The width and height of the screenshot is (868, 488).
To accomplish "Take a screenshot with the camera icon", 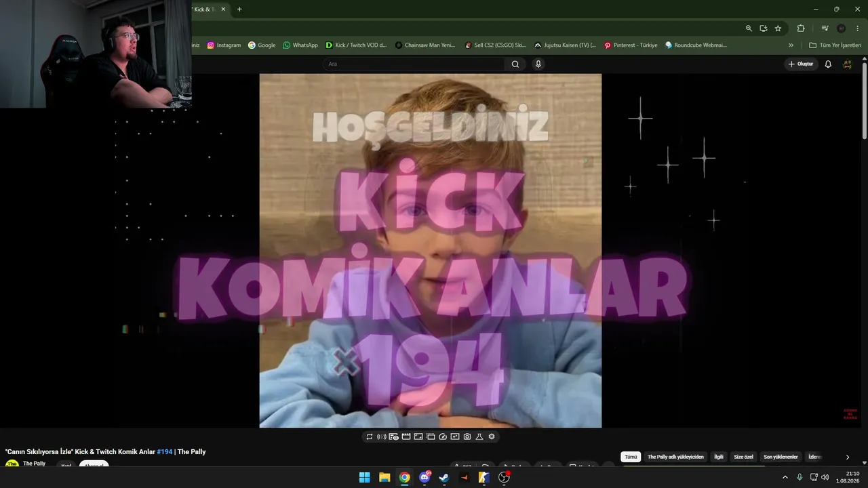I will [x=467, y=436].
